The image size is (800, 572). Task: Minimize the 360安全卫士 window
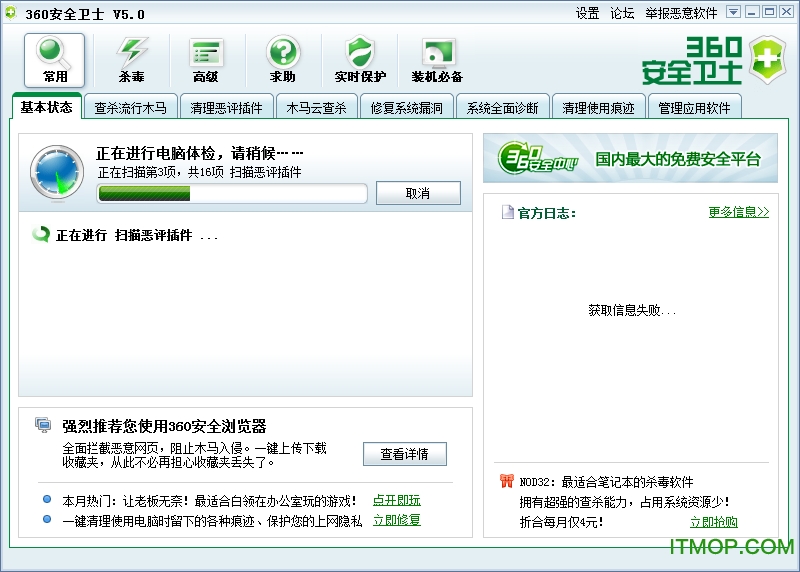[x=752, y=12]
